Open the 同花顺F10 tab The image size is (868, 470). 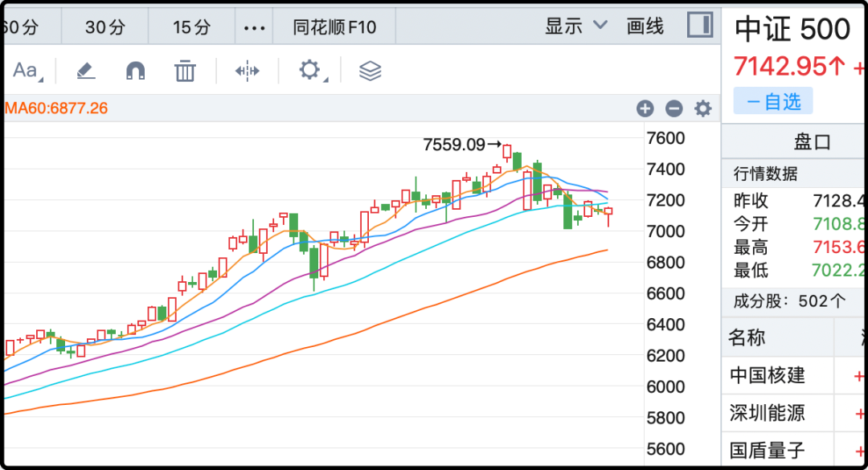click(334, 27)
